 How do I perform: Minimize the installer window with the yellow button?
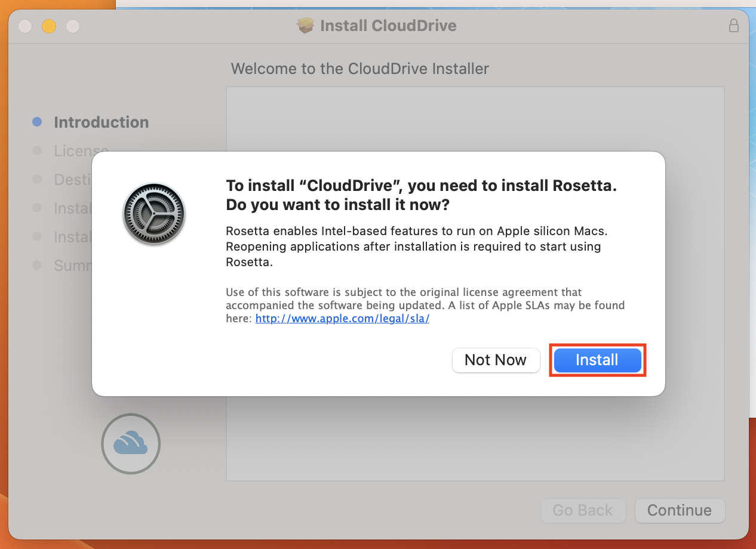(x=49, y=26)
